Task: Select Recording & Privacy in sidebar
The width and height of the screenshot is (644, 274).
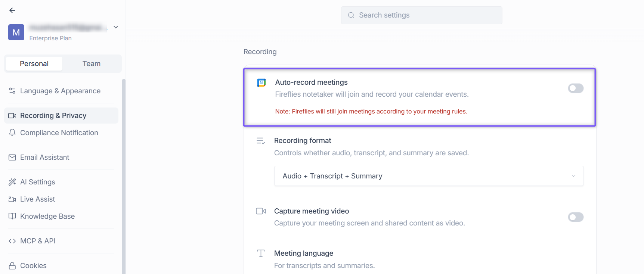Action: (x=61, y=116)
